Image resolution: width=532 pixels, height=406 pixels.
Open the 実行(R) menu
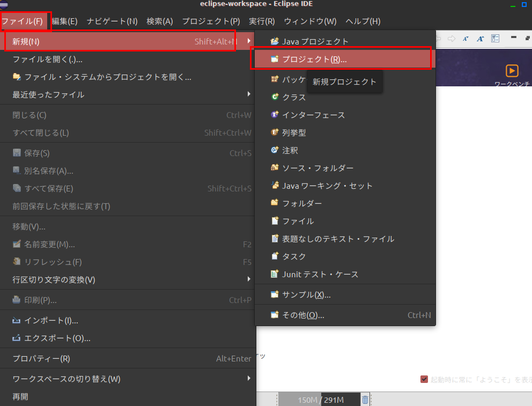coord(262,21)
